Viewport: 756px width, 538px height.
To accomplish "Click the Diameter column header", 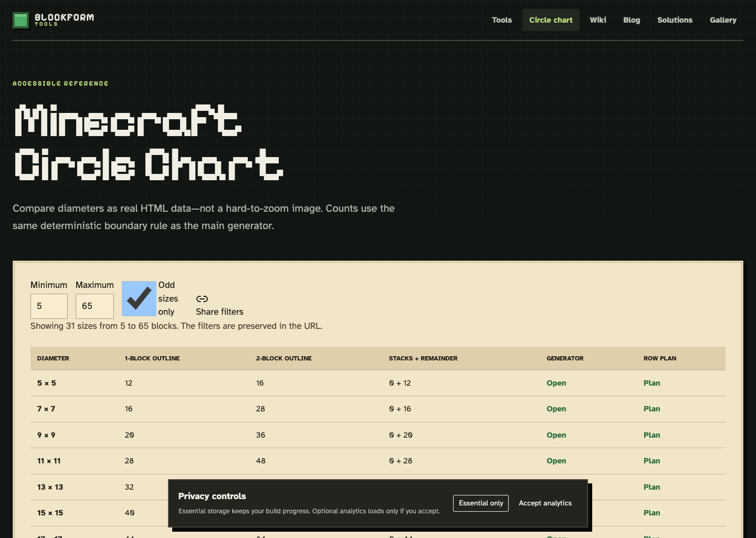I will [53, 358].
